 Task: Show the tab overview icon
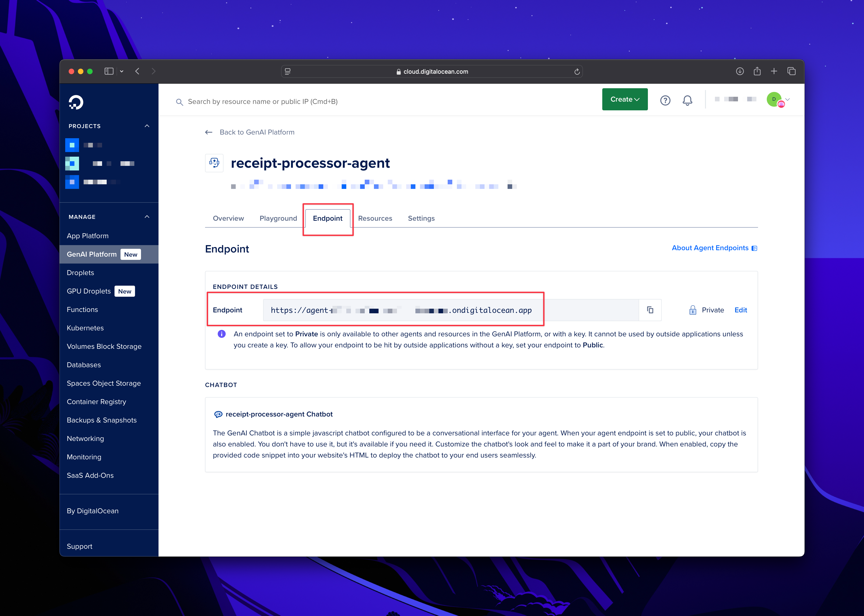(x=792, y=71)
